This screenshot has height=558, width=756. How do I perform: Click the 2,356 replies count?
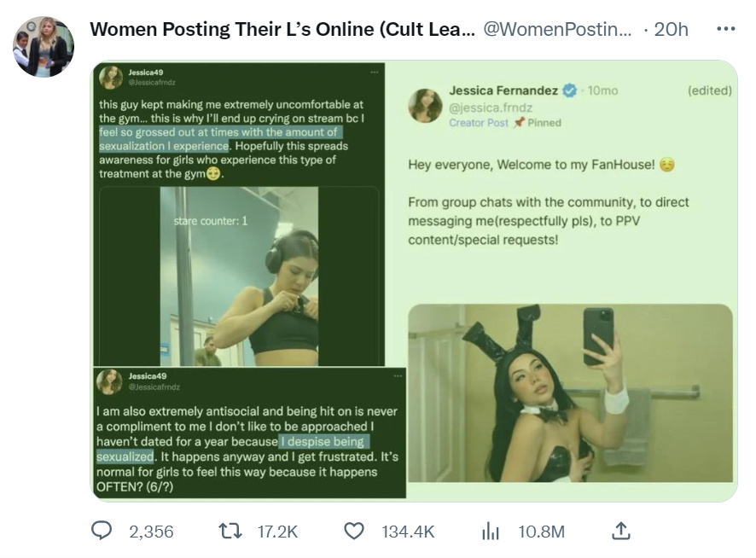coord(151,532)
